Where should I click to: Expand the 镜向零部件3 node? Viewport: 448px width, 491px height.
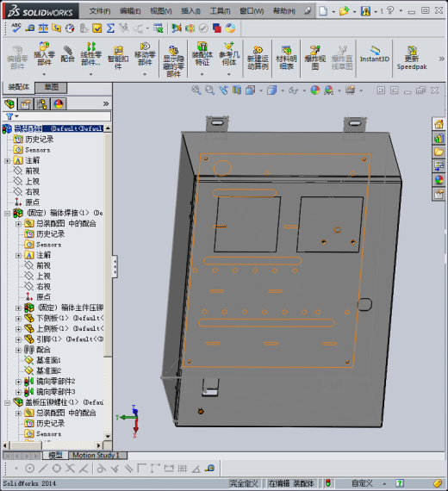18,392
